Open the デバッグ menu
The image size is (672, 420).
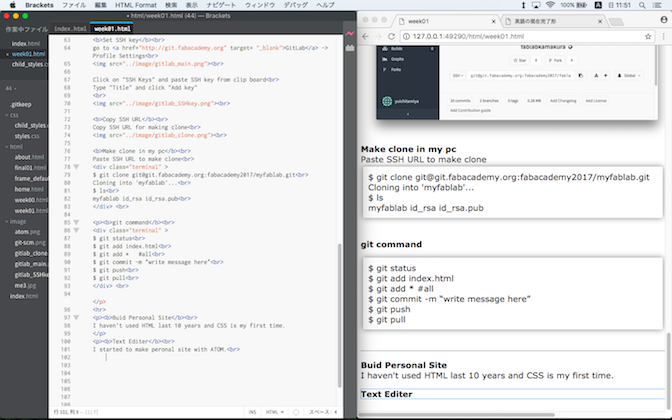(x=296, y=5)
